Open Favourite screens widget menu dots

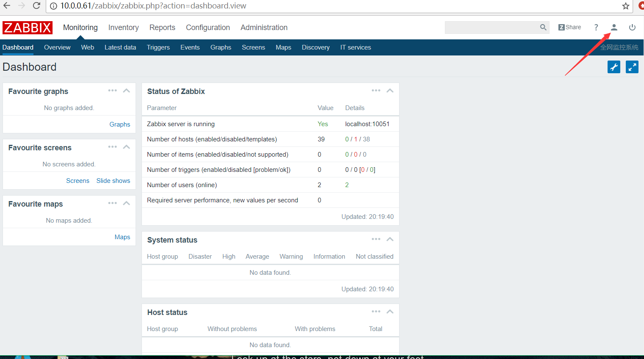(x=112, y=147)
